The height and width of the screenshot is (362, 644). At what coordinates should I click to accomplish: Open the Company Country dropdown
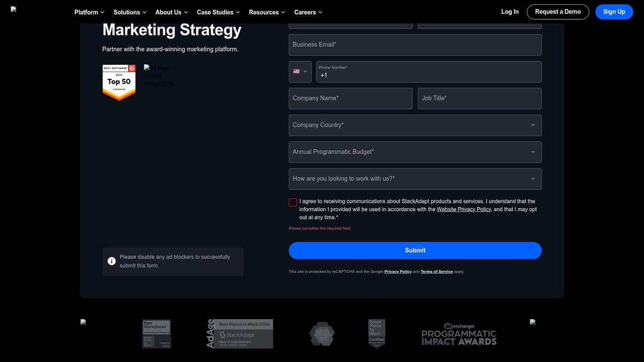(415, 125)
